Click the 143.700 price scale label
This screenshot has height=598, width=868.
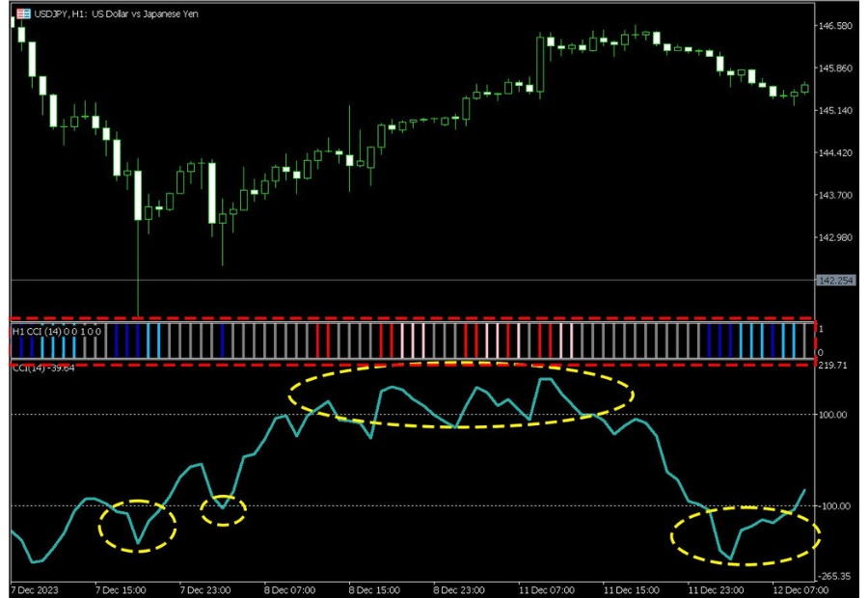point(835,196)
